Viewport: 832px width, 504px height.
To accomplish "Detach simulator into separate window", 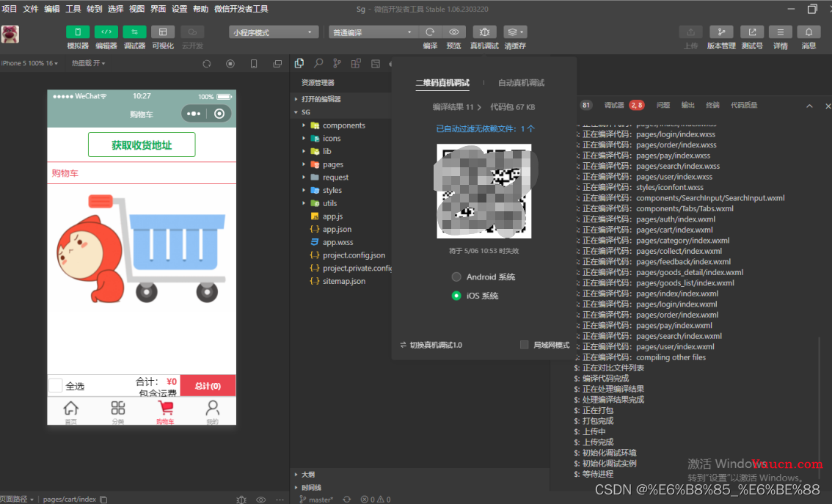I will pos(277,64).
